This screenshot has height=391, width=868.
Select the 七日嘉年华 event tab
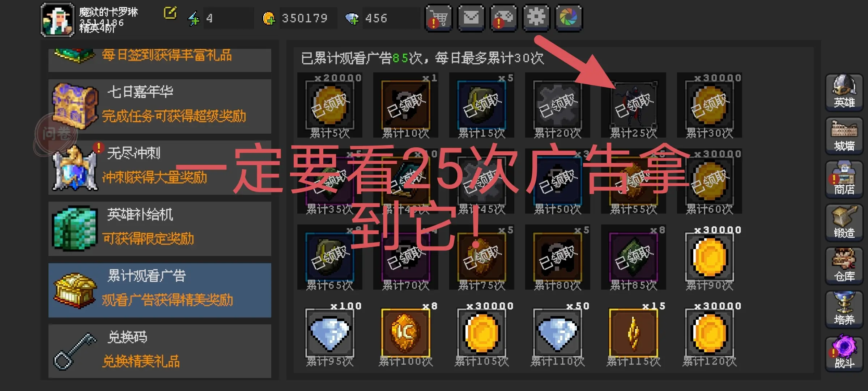[x=160, y=106]
